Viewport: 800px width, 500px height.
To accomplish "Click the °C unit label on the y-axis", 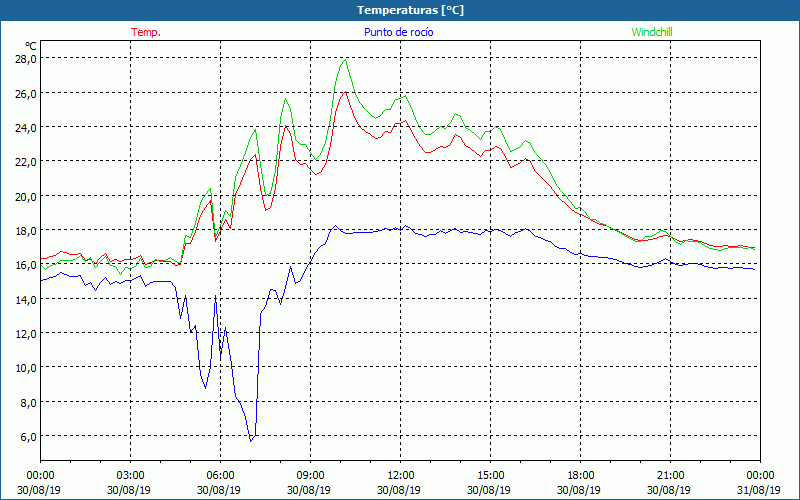I will (31, 47).
